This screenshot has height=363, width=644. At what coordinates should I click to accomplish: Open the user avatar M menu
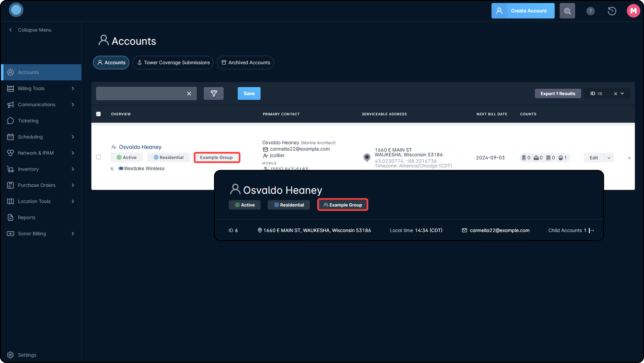point(633,11)
